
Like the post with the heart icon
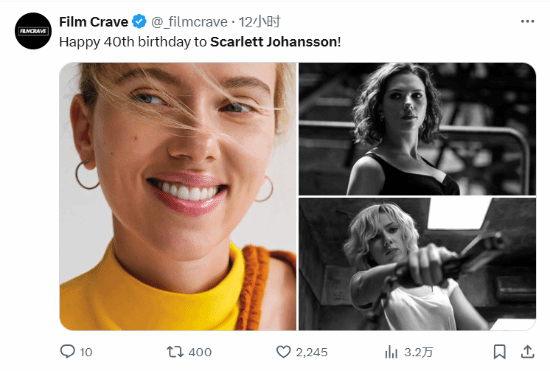point(283,352)
